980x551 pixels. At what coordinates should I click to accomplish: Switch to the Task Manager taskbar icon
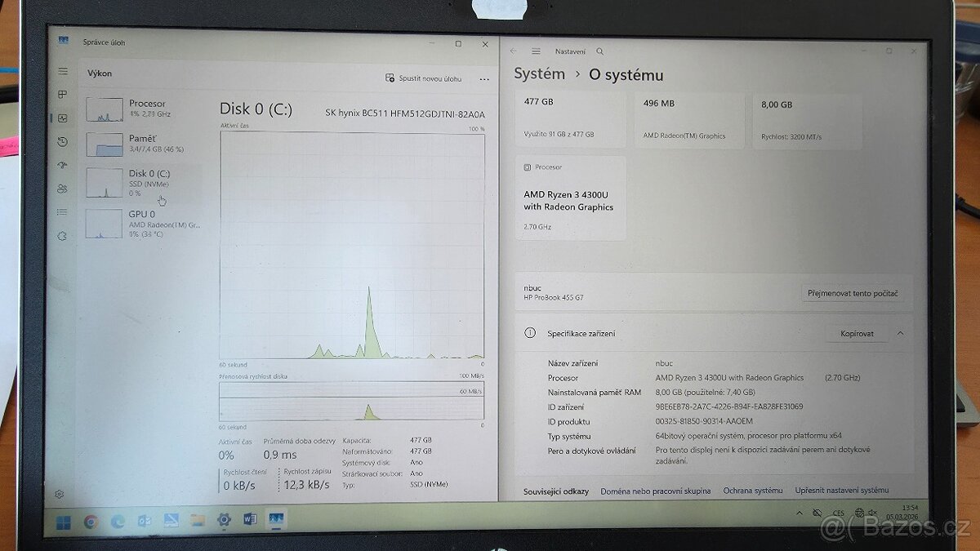276,518
